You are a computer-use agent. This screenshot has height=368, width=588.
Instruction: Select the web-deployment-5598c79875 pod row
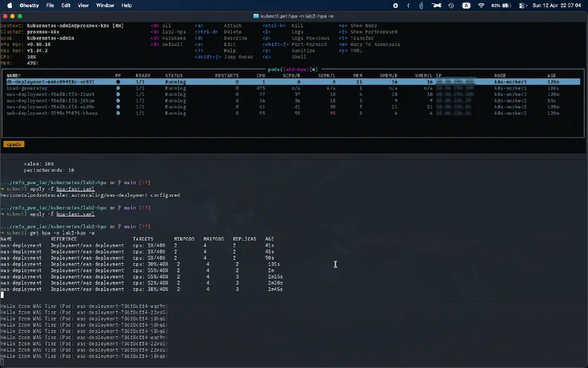pos(52,113)
